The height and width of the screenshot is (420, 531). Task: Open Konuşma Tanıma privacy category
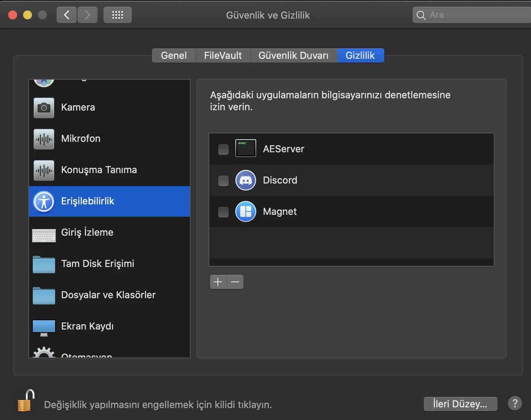(x=99, y=170)
